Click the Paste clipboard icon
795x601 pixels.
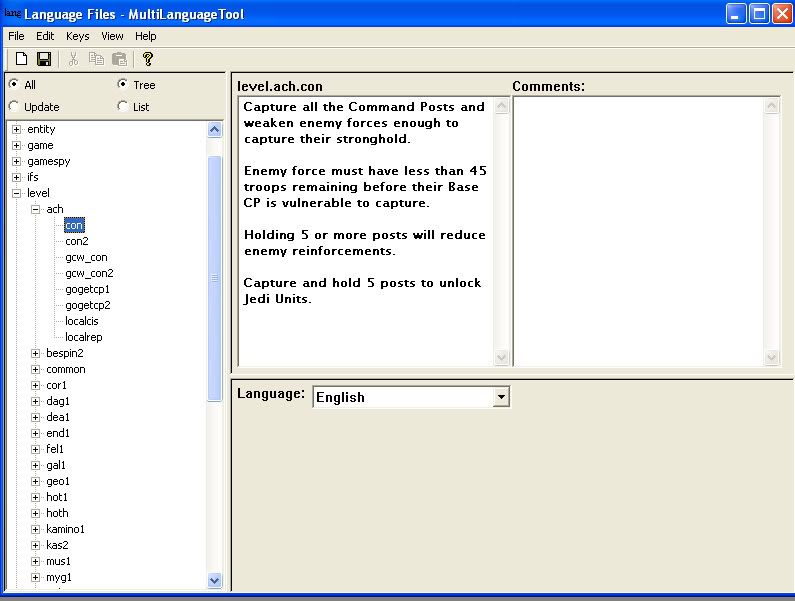[120, 59]
